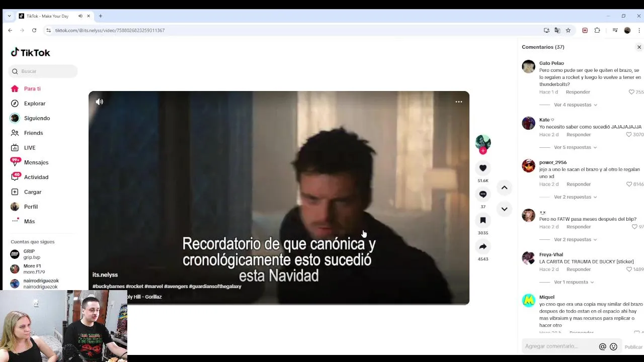Share the video with the arrow icon
The image size is (644, 362).
pos(483,246)
